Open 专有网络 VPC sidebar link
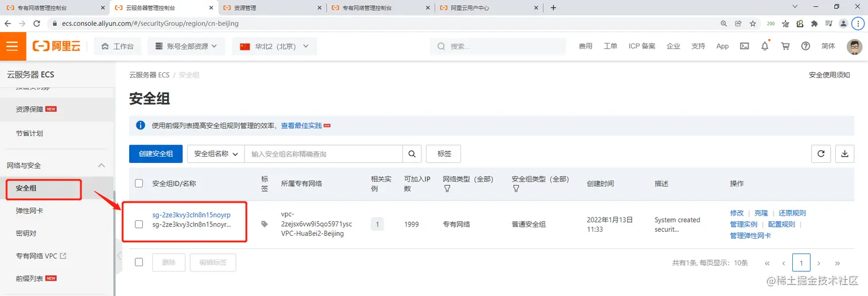The image size is (868, 296). click(x=41, y=256)
